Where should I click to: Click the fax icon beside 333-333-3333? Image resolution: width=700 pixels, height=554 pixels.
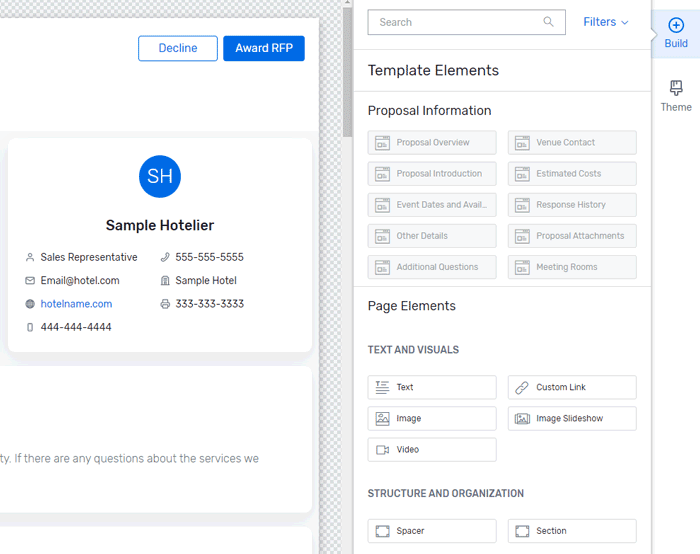coord(165,304)
